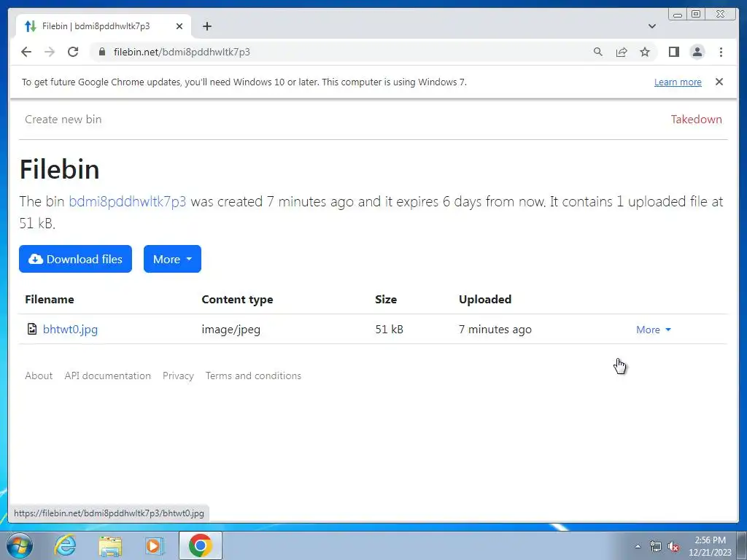The image size is (747, 560).
Task: Go back using the browser back arrow
Action: point(26,52)
